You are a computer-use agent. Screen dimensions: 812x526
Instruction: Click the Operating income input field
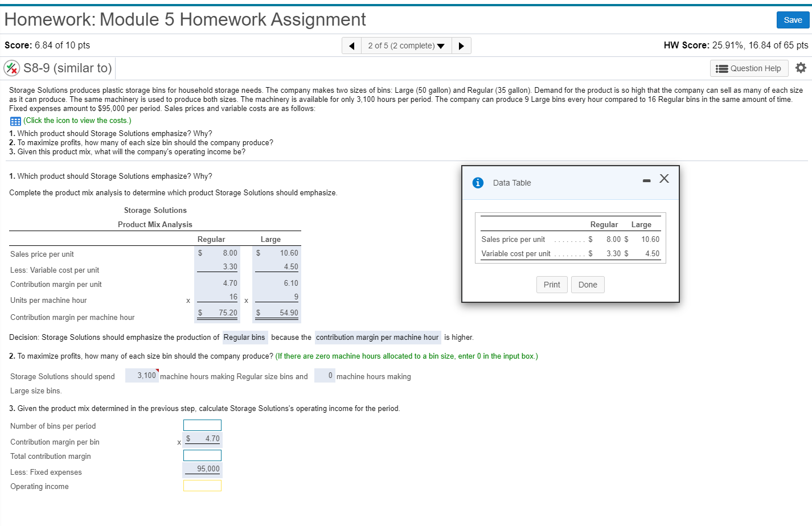(x=202, y=485)
